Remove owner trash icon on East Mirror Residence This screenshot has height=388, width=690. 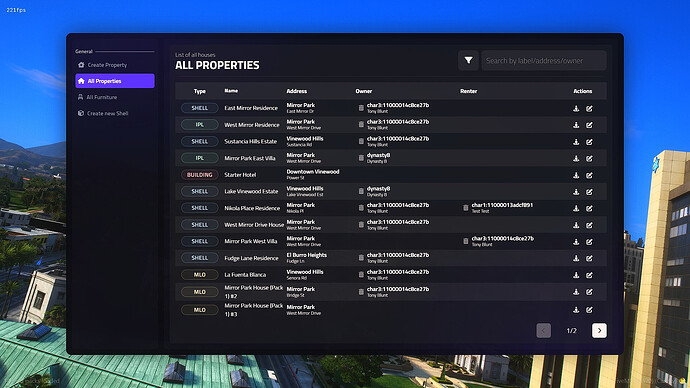(x=361, y=108)
